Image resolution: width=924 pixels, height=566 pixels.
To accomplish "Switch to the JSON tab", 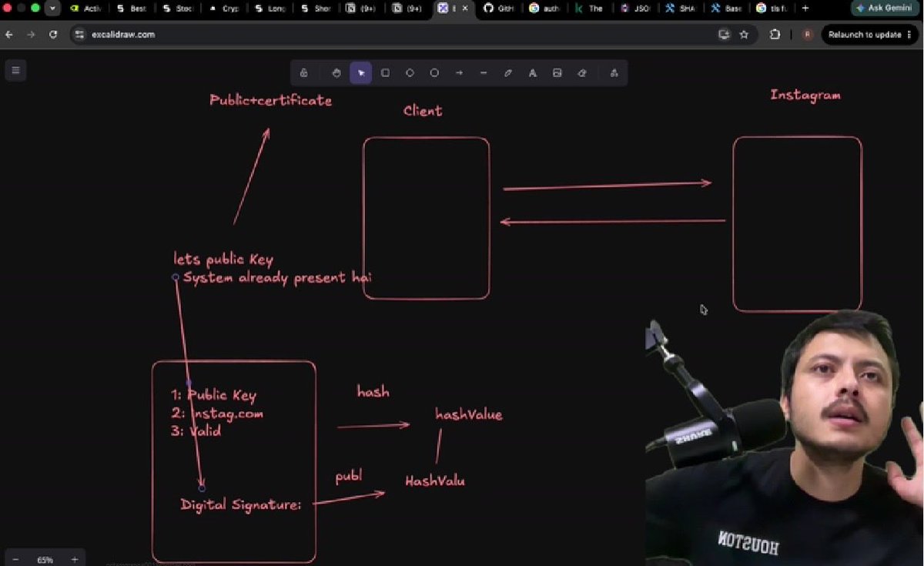I will 634,8.
